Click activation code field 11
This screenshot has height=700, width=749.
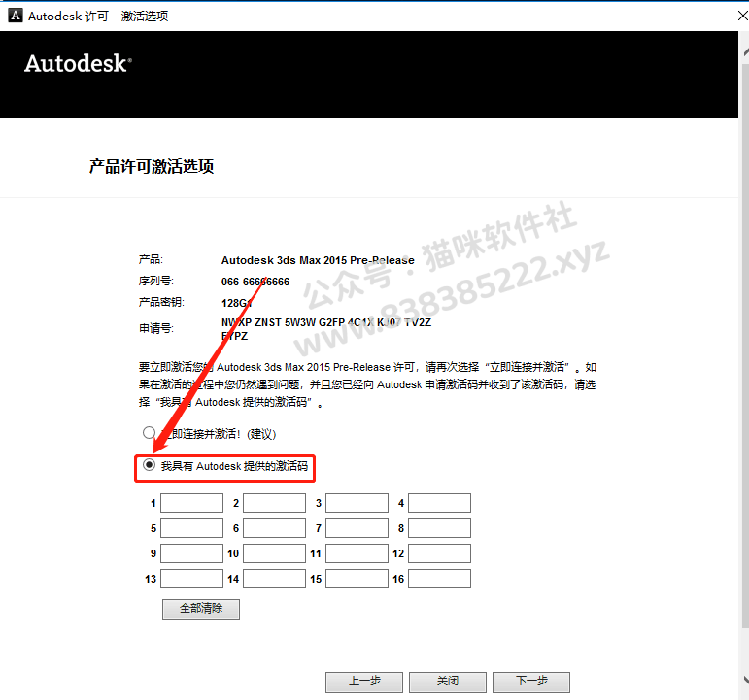(x=357, y=553)
